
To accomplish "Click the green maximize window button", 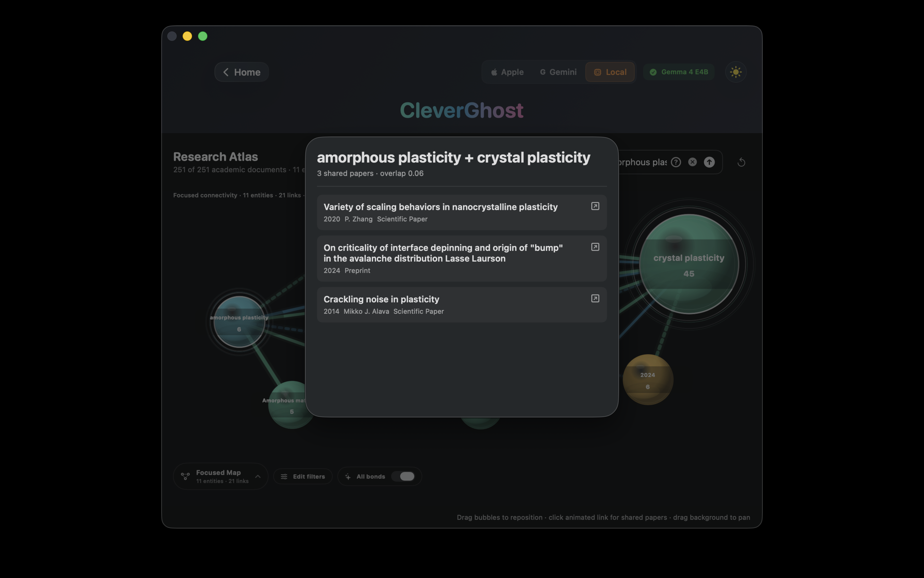I will pos(203,36).
